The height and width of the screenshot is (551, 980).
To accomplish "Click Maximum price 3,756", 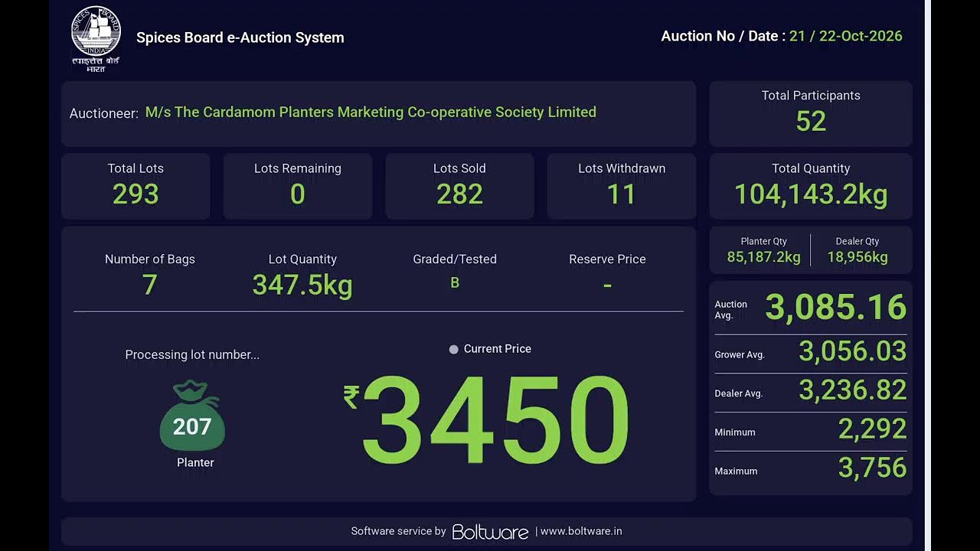I will (873, 468).
